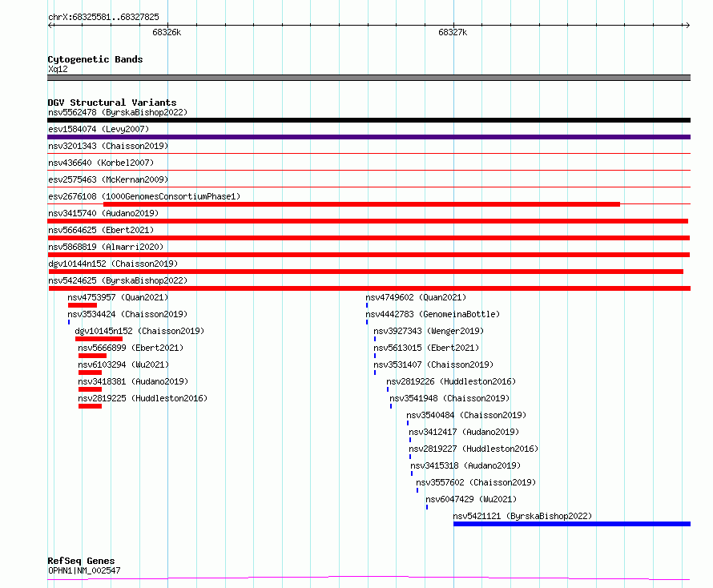The image size is (713, 588).
Task: Click the red bar under nsv4753957
Action: click(x=83, y=305)
